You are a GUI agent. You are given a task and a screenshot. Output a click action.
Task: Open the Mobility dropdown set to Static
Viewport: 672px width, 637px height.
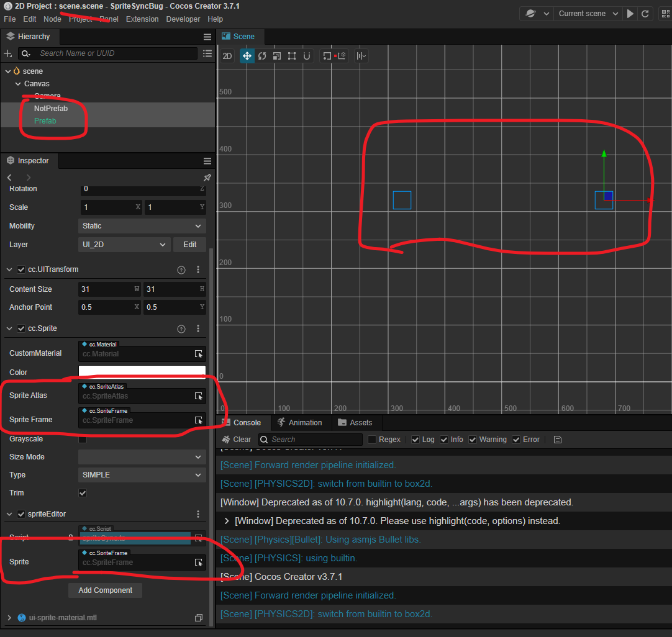142,226
